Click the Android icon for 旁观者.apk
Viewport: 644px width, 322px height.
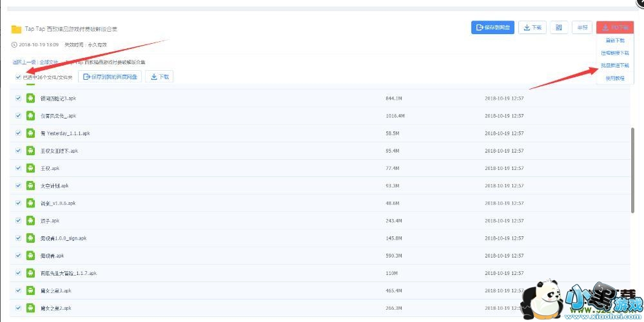tap(30, 256)
